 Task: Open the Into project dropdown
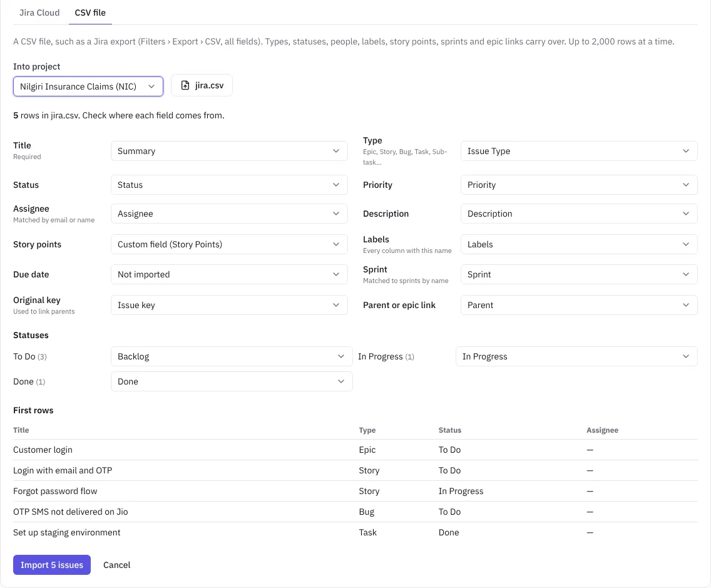click(88, 86)
